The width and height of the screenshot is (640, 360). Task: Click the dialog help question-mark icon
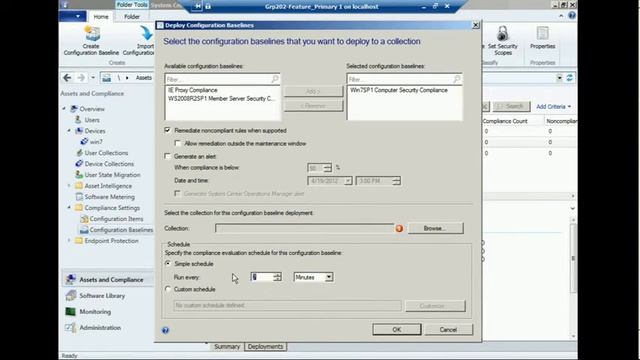[x=165, y=330]
